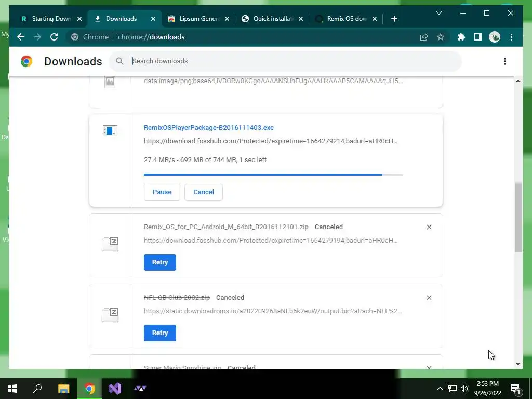
Task: Click the search magnifier icon in Downloads
Action: 119,61
